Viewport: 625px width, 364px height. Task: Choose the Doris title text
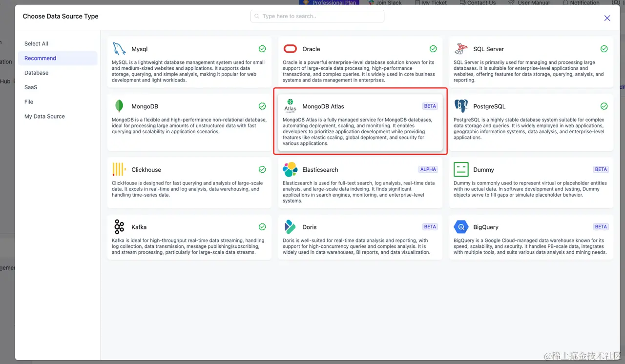310,227
